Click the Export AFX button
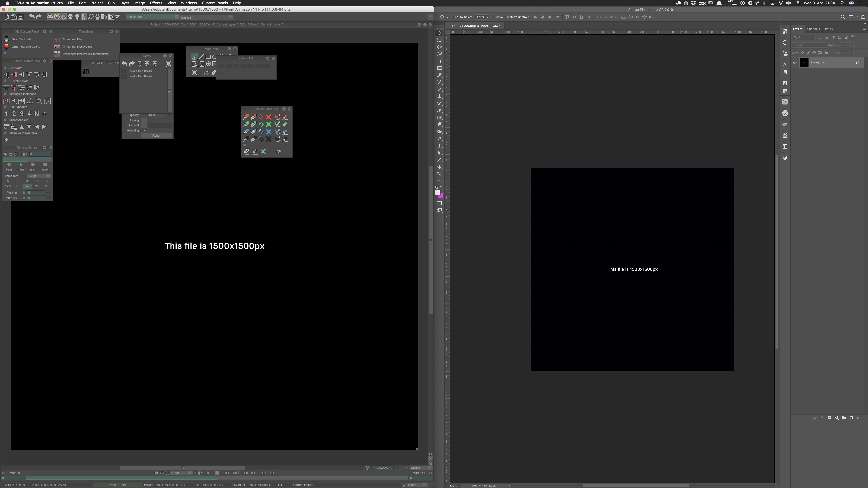Image resolution: width=868 pixels, height=488 pixels. [x=86, y=71]
